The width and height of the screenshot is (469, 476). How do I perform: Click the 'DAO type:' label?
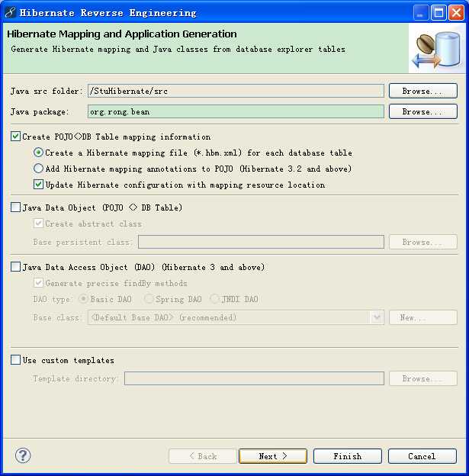[52, 299]
